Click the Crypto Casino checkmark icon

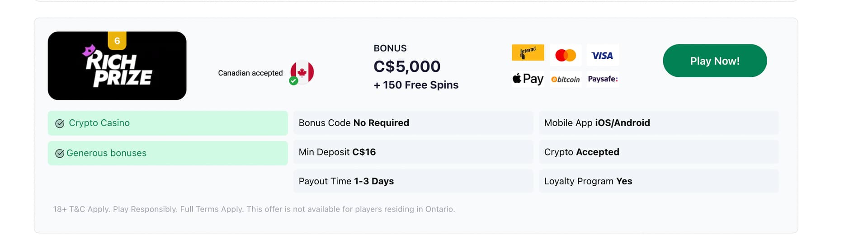tap(60, 123)
